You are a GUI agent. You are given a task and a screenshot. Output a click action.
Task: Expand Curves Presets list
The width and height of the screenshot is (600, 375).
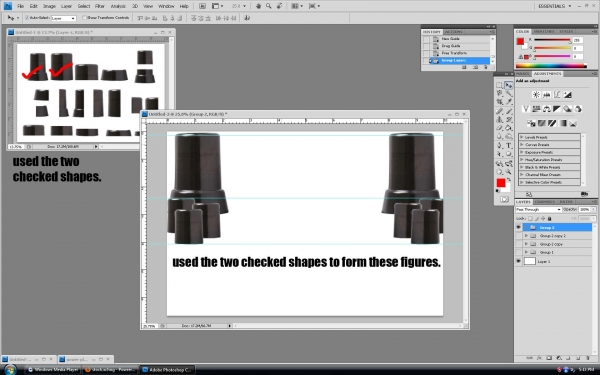[522, 145]
